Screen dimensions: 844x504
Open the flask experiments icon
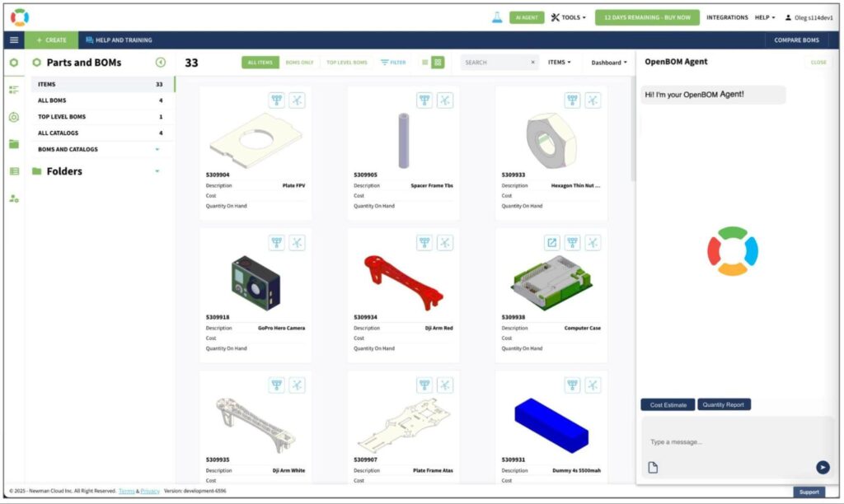pos(497,17)
